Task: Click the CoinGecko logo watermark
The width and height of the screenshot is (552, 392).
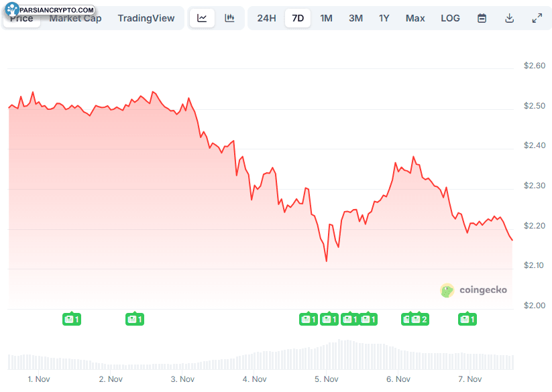Action: (474, 290)
